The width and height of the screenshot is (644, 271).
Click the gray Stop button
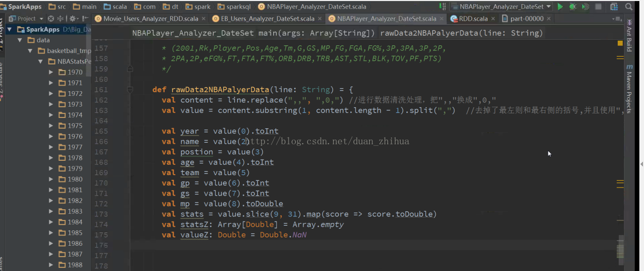point(598,7)
